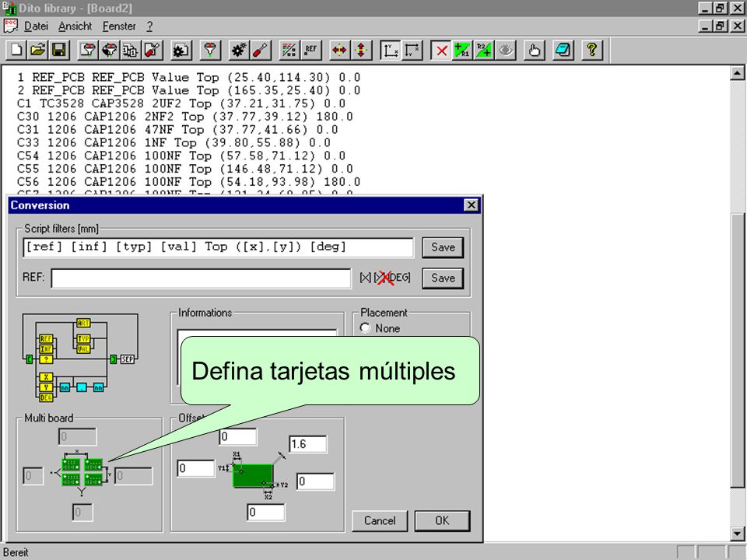Click the Multi board four-panel diagram

click(82, 471)
